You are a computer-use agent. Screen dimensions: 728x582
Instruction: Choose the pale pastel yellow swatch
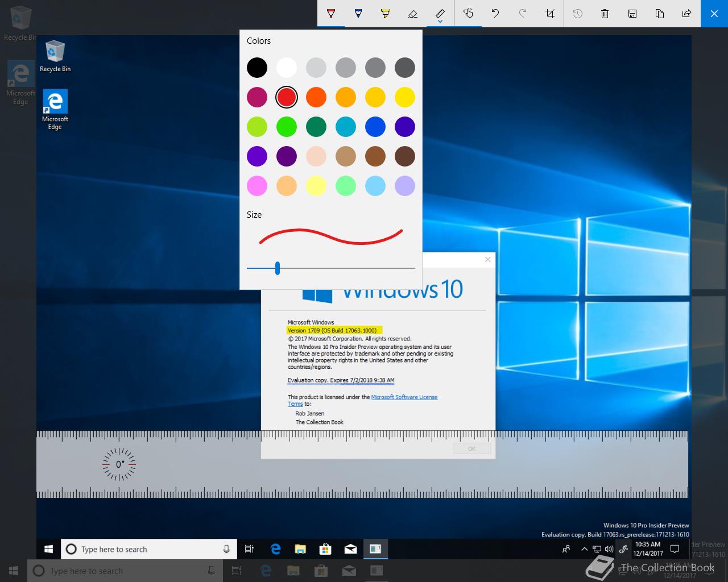click(316, 186)
